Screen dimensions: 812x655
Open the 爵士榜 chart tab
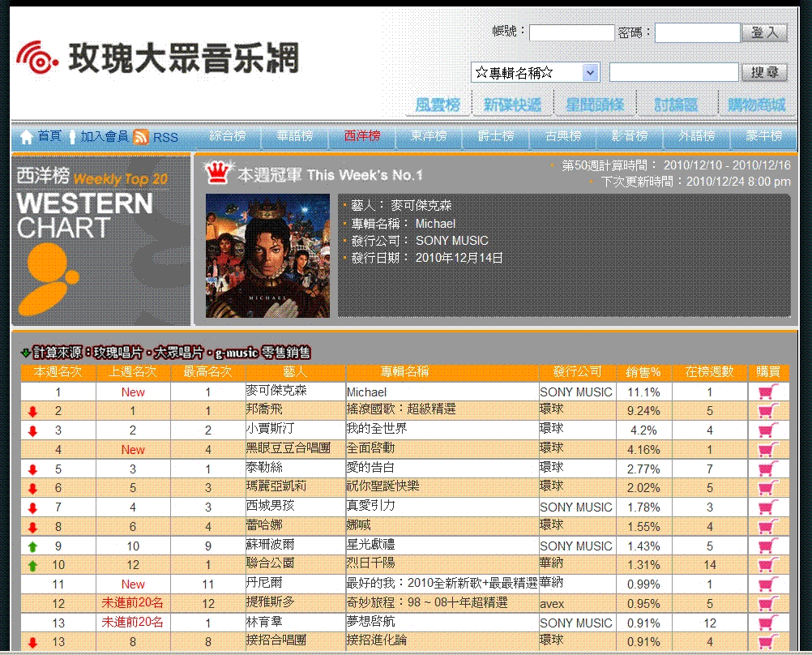coord(496,135)
